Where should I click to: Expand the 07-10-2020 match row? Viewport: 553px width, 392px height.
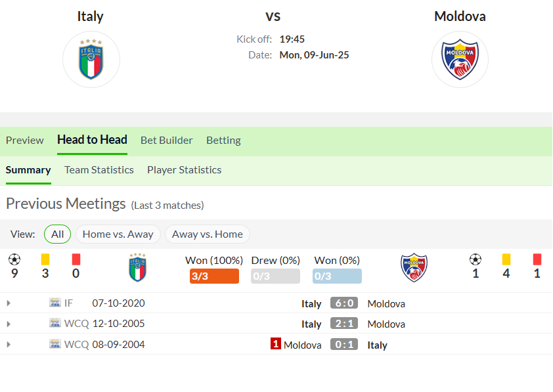coord(9,303)
